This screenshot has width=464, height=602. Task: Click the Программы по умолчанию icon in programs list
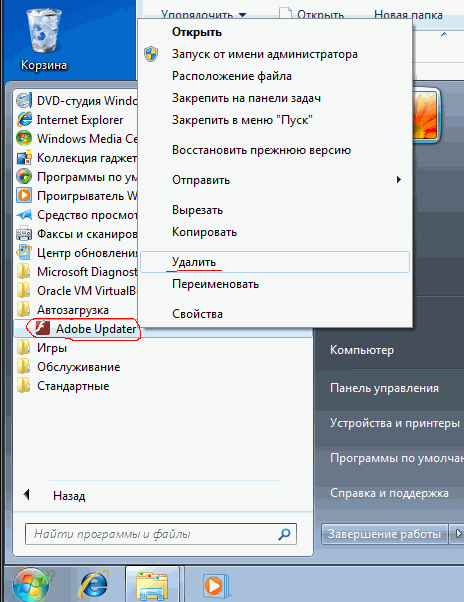24,177
